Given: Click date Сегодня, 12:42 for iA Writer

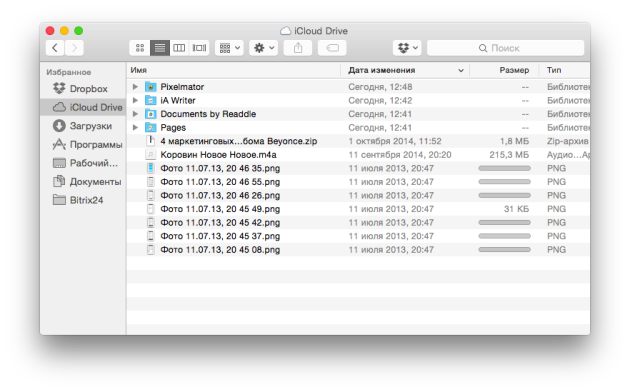Looking at the screenshot, I should pos(380,100).
